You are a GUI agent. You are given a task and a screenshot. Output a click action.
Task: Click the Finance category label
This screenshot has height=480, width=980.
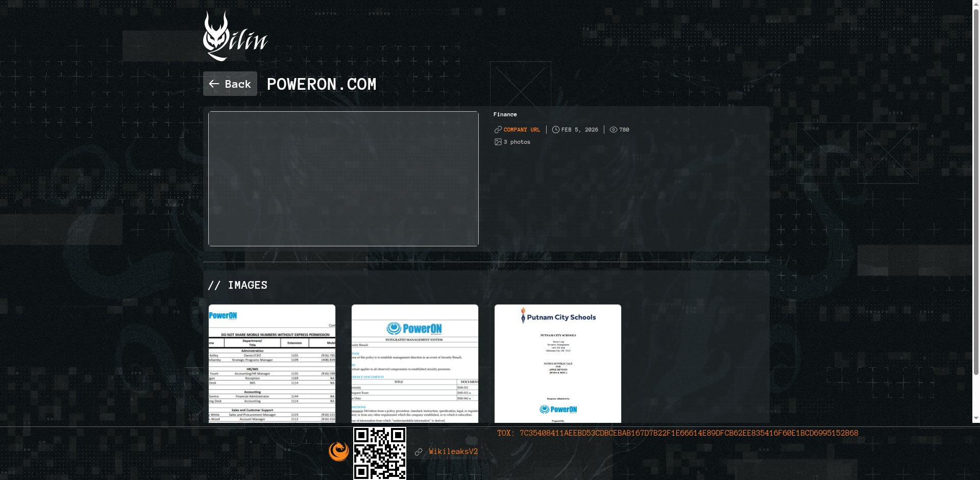pyautogui.click(x=505, y=114)
